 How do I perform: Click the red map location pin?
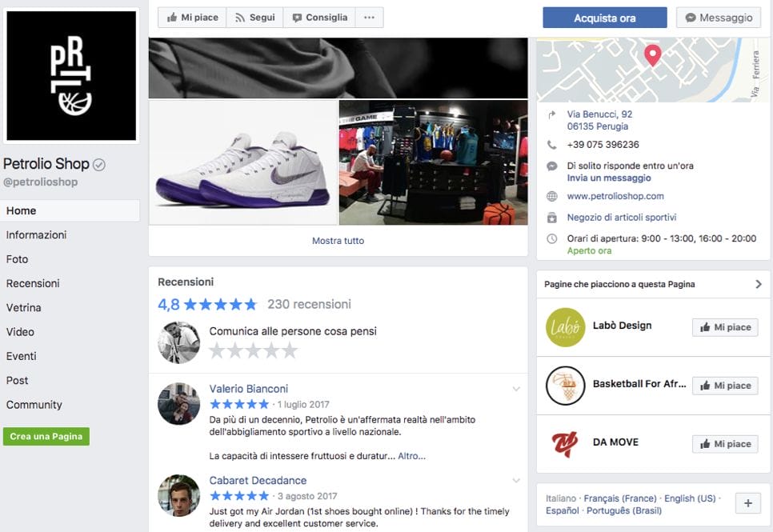click(653, 54)
